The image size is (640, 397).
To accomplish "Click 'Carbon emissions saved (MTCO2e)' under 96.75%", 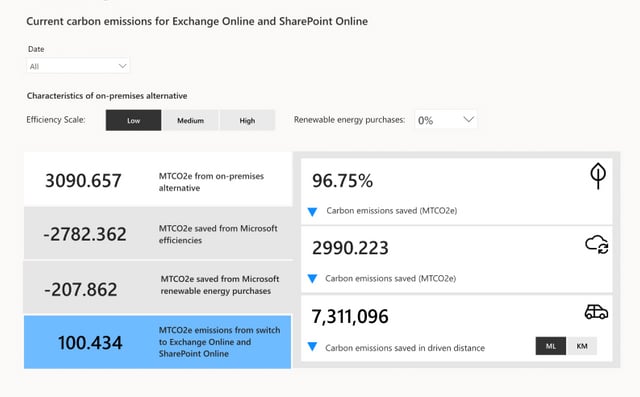I will pos(392,211).
